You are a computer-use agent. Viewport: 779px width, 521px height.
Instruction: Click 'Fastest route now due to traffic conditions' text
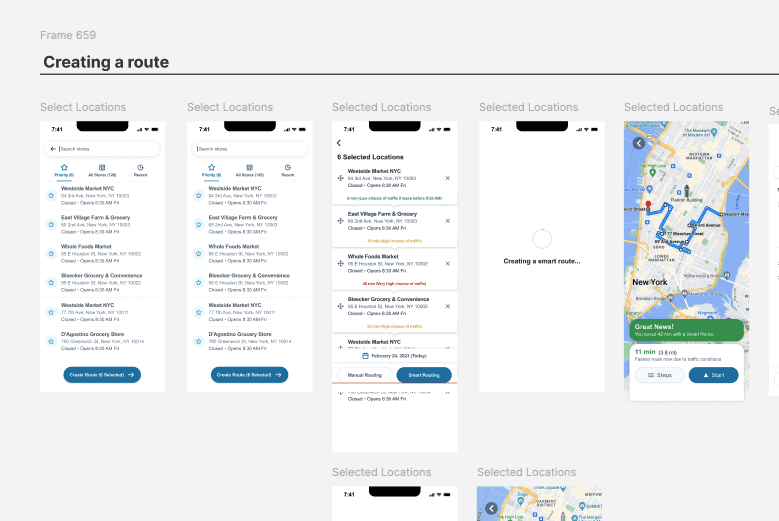pyautogui.click(x=678, y=359)
